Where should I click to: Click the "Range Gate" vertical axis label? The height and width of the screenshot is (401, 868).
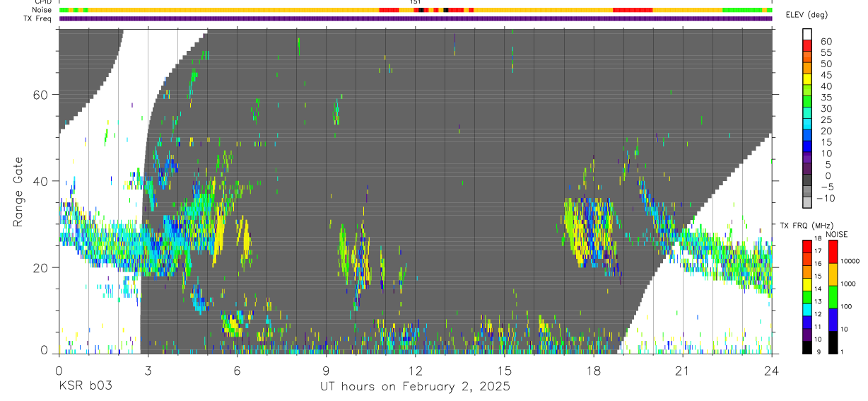18,192
